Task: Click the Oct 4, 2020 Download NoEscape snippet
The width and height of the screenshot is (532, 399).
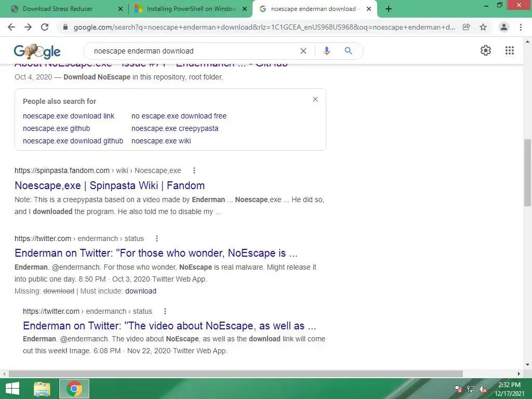Action: [119, 77]
